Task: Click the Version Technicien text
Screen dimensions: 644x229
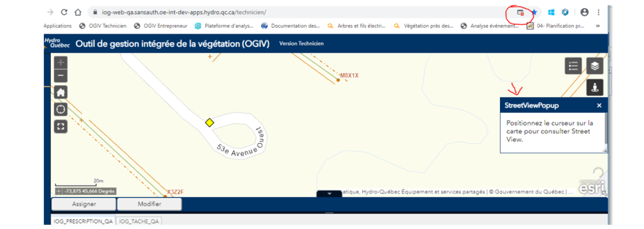Action: 301,44
